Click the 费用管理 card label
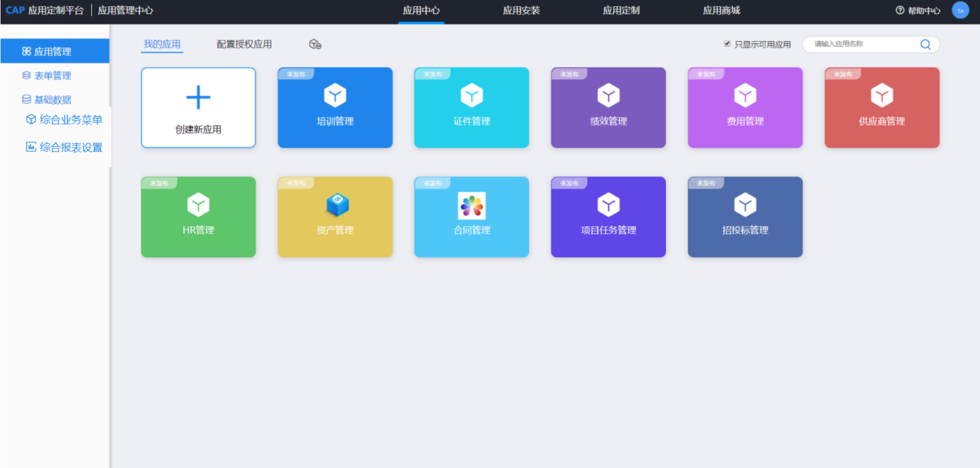This screenshot has width=980, height=468. pos(745,121)
